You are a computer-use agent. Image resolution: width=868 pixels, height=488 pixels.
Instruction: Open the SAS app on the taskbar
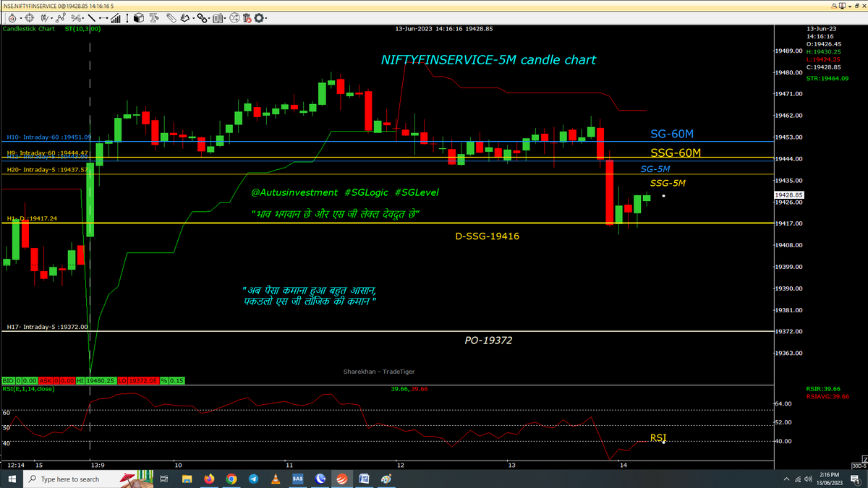point(297,479)
